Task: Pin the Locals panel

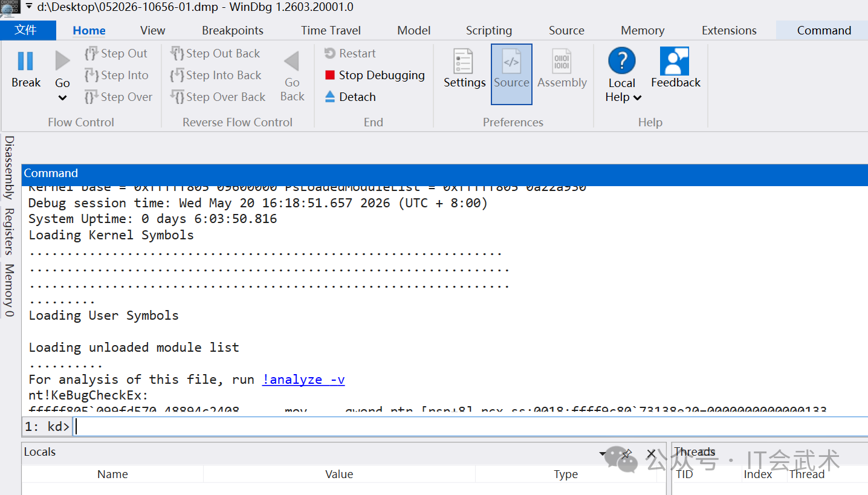Action: (627, 453)
